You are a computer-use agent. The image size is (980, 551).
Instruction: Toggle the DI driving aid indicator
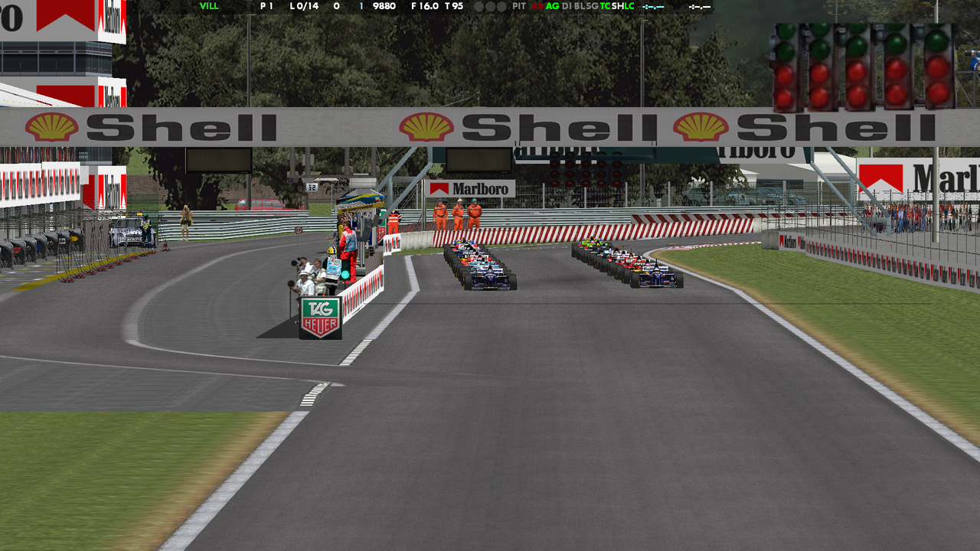click(567, 5)
